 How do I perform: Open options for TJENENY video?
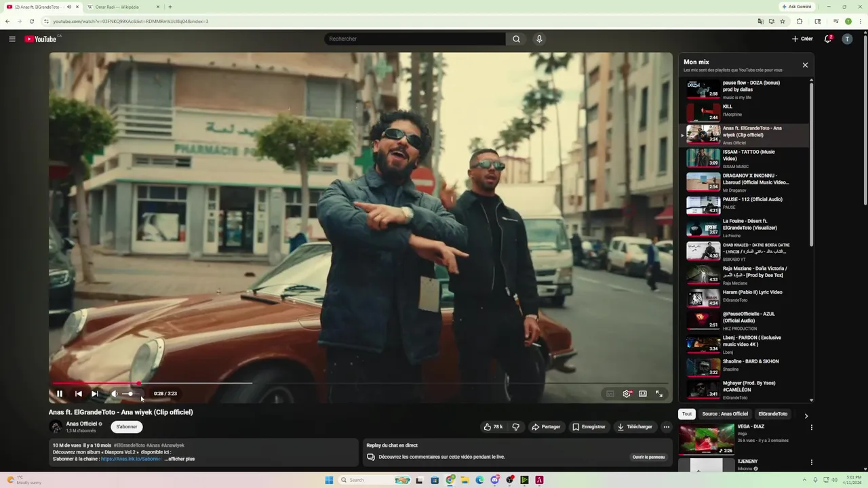(811, 462)
